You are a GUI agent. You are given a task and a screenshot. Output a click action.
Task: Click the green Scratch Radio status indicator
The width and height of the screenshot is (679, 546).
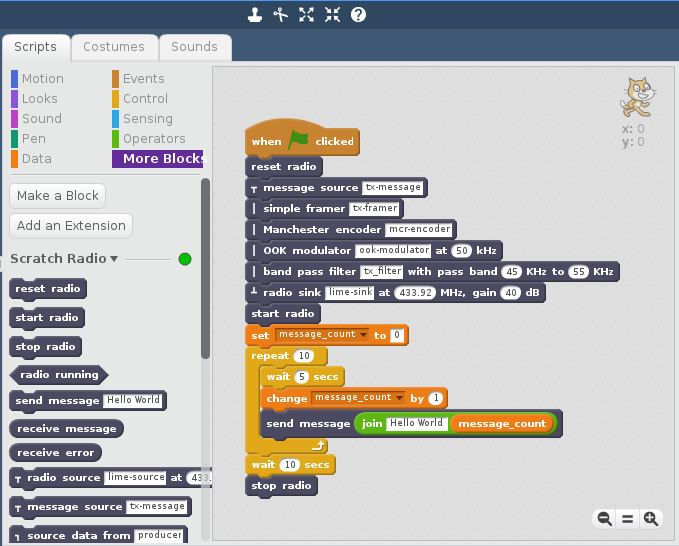(x=185, y=259)
